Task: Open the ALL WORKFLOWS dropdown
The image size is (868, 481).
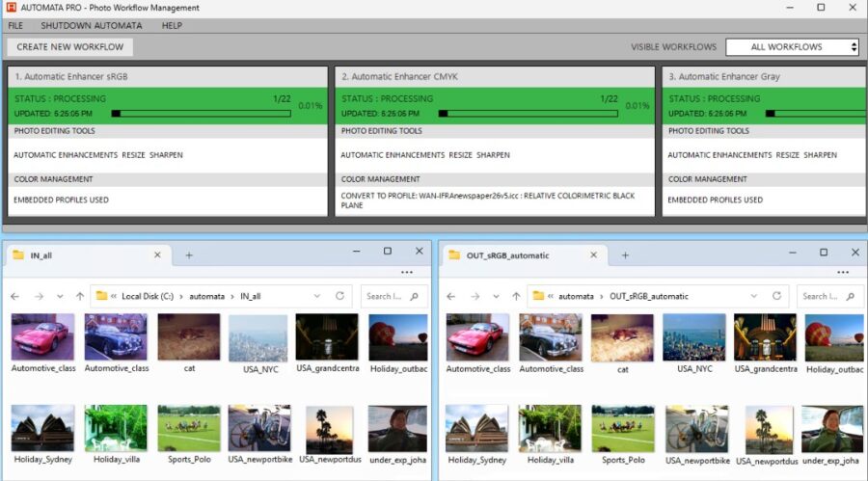Action: coord(792,47)
